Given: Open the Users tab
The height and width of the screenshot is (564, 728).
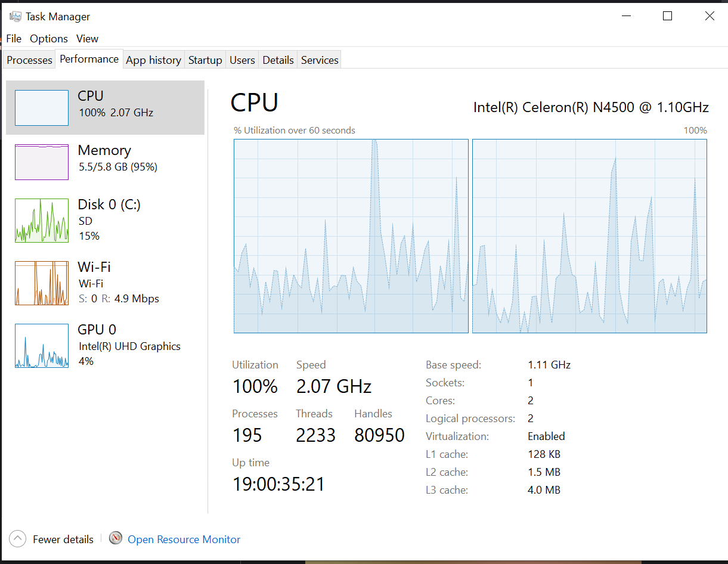Looking at the screenshot, I should 242,60.
